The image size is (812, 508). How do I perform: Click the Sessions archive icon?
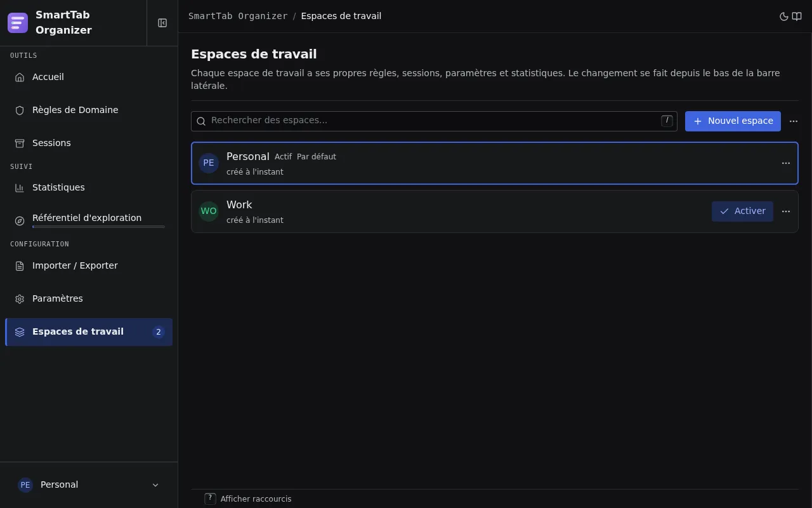(20, 143)
